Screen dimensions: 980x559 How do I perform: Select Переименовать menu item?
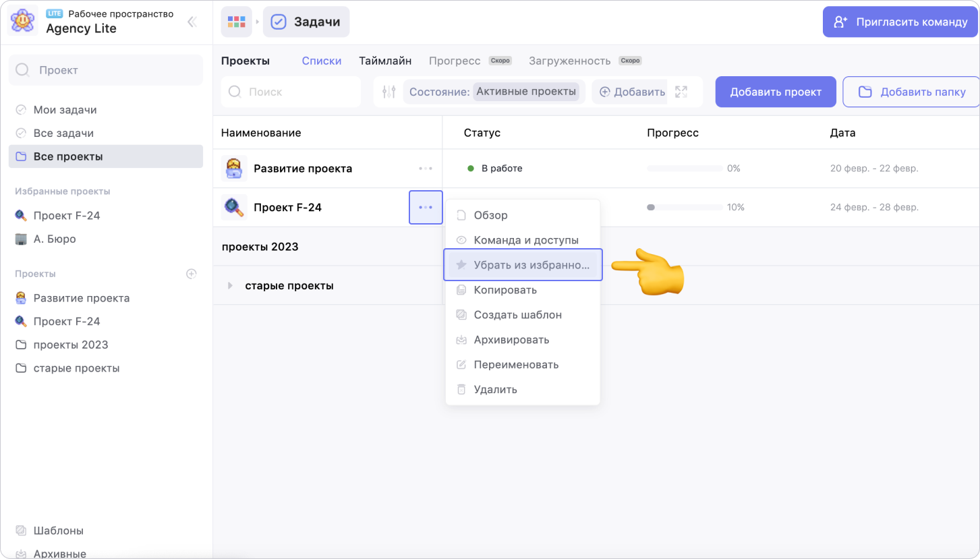(523, 365)
